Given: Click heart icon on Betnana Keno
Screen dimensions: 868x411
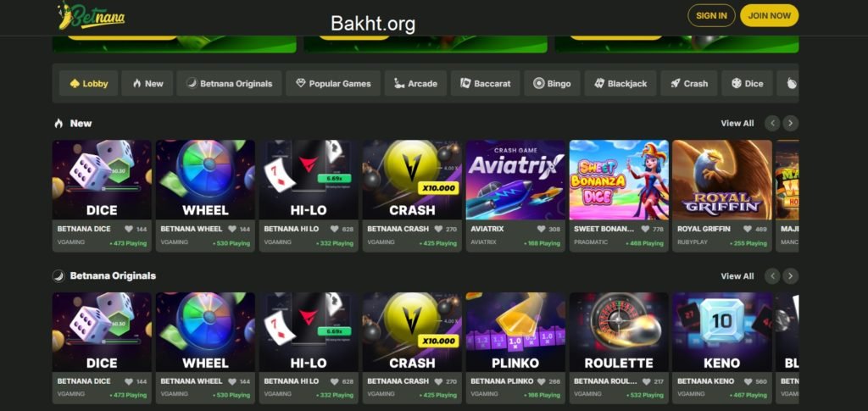Looking at the screenshot, I should (748, 381).
